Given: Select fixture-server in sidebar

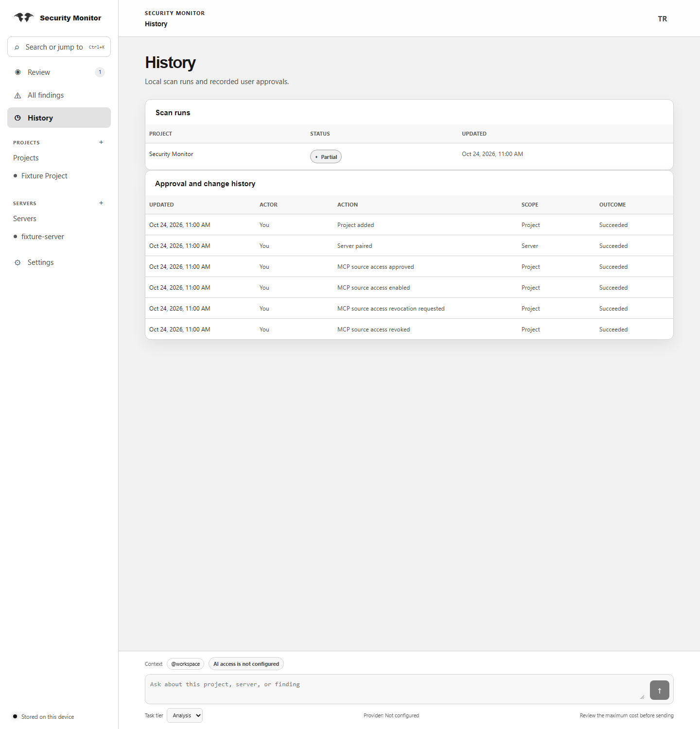Looking at the screenshot, I should [x=43, y=237].
